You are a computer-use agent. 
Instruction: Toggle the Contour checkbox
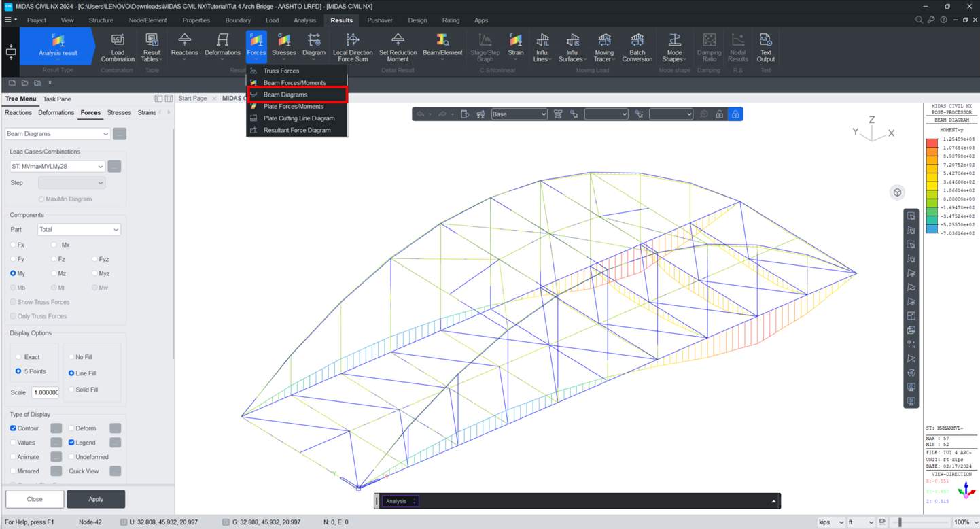(x=13, y=428)
